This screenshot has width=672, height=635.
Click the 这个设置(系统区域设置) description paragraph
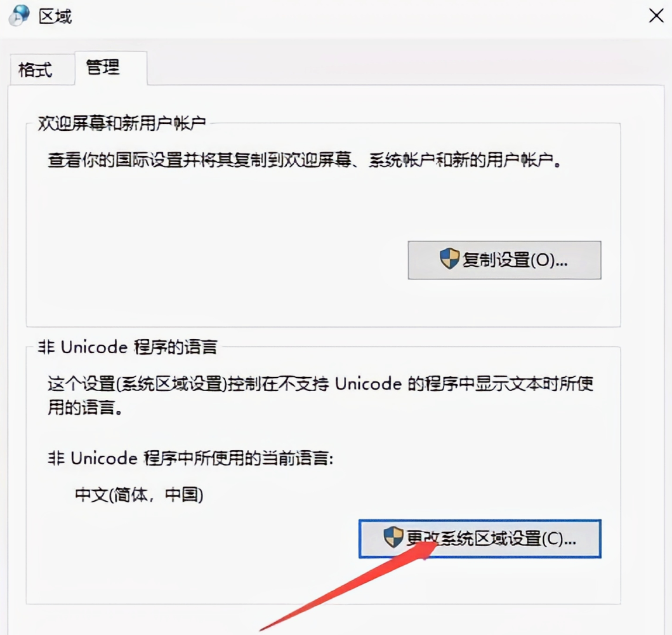(320, 396)
